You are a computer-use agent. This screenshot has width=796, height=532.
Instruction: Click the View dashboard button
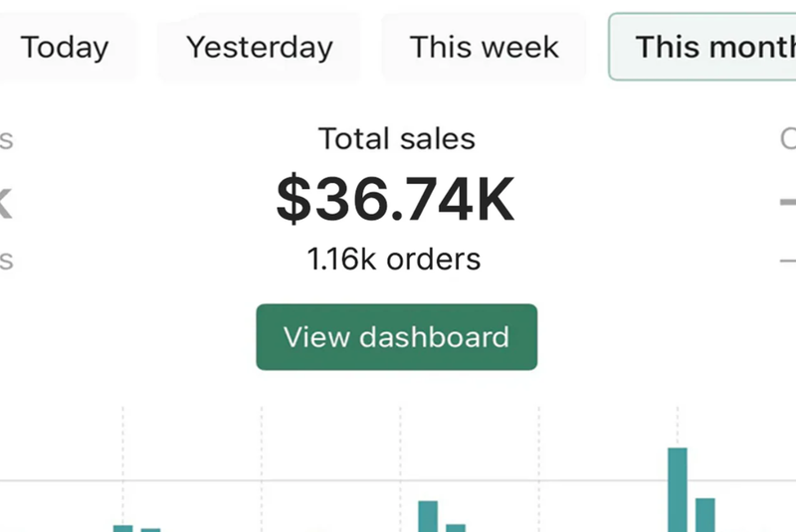pos(396,337)
